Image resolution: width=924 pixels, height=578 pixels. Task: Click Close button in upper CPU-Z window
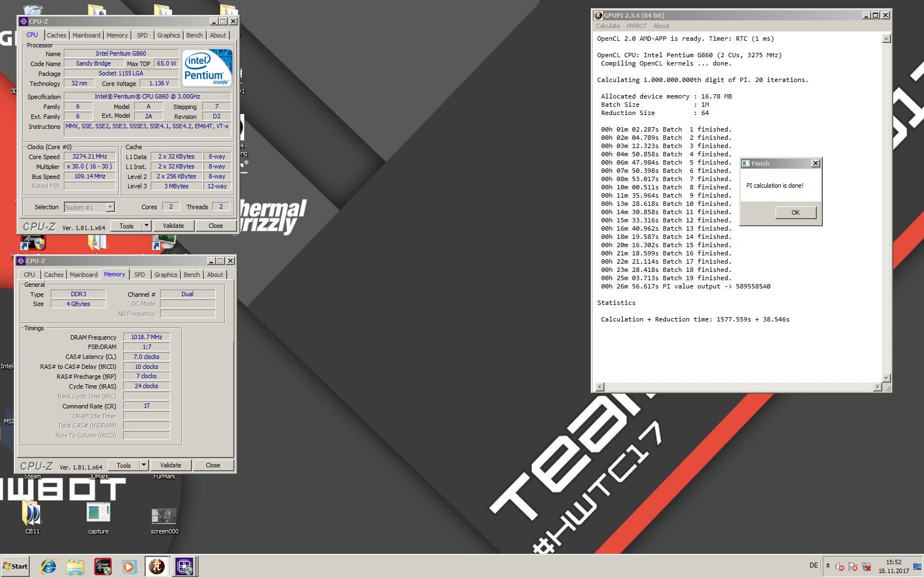click(x=216, y=226)
